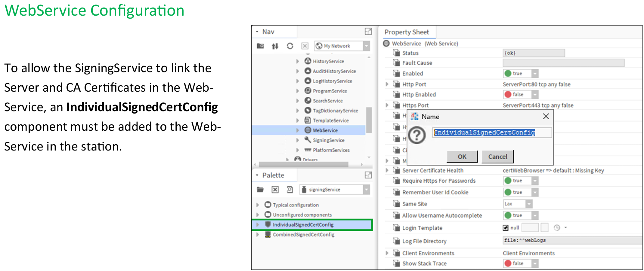Select IndividualSignedCertConfig in Palette

[312, 225]
